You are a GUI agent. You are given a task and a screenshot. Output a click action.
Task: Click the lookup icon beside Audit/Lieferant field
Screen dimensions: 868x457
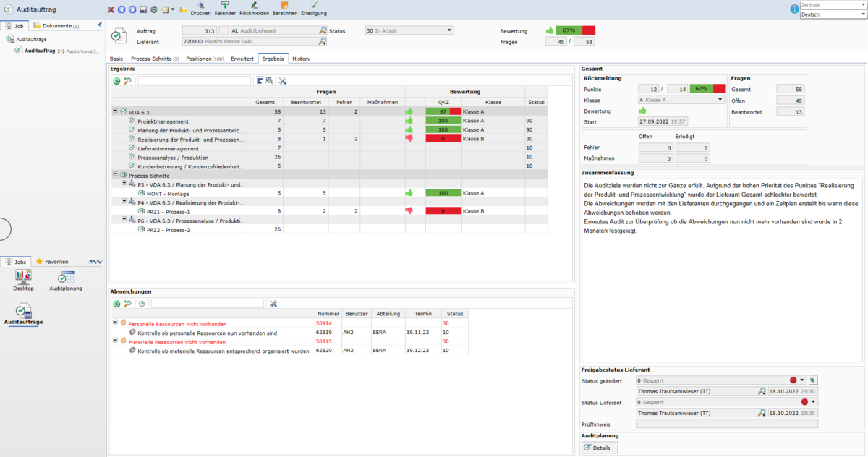(323, 31)
